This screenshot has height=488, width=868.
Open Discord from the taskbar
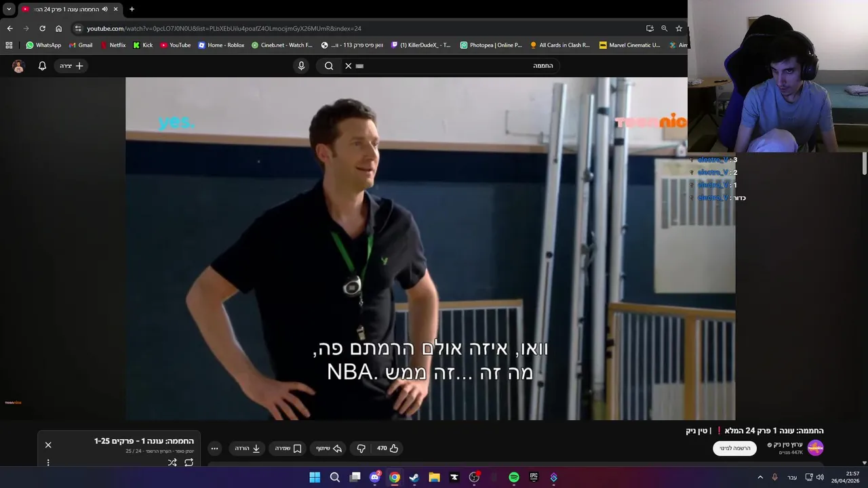pyautogui.click(x=374, y=477)
